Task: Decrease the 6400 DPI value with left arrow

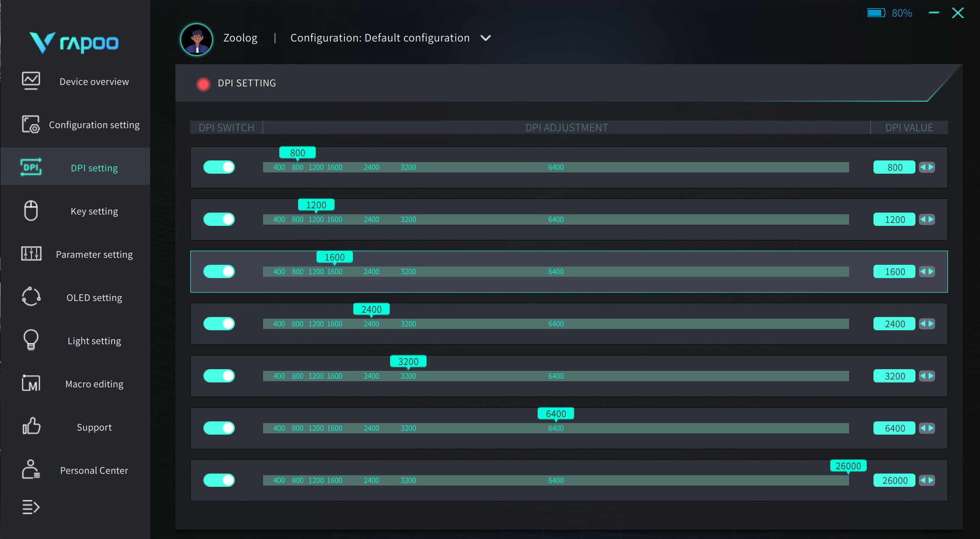Action: point(923,428)
